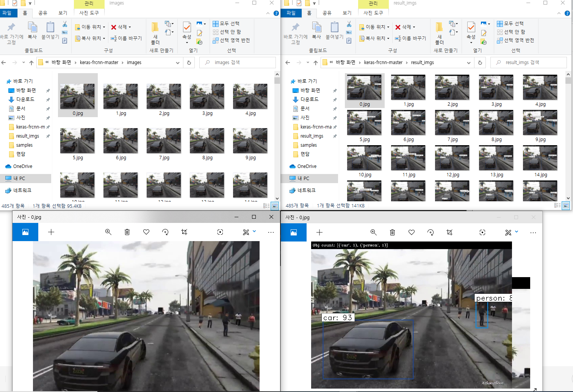Click Select All in images window
This screenshot has width=573, height=392.
(226, 24)
